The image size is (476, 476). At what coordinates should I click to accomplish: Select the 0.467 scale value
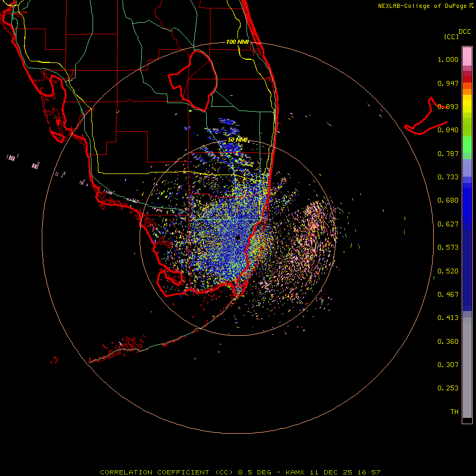448,295
